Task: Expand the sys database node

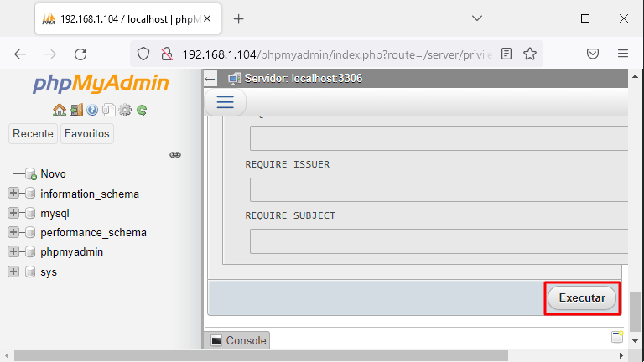Action: 13,271
